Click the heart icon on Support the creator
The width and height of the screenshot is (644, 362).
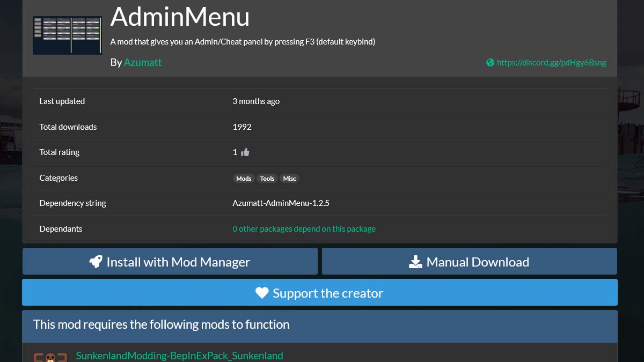point(261,292)
